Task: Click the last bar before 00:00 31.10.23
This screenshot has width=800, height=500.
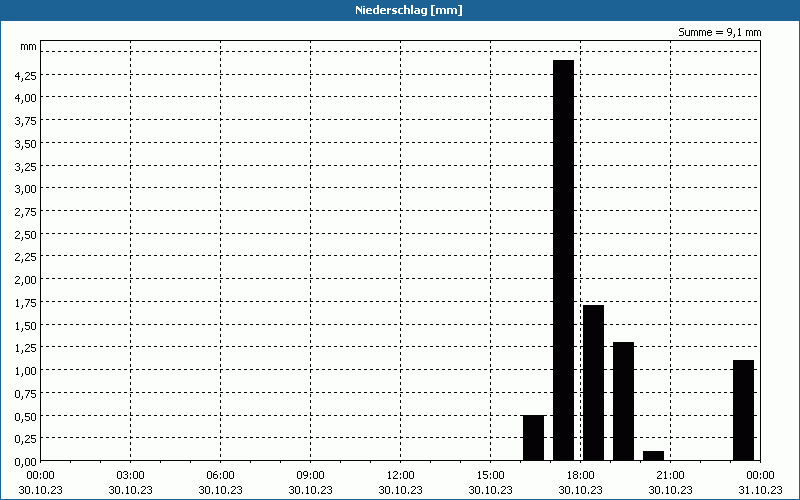Action: 743,410
